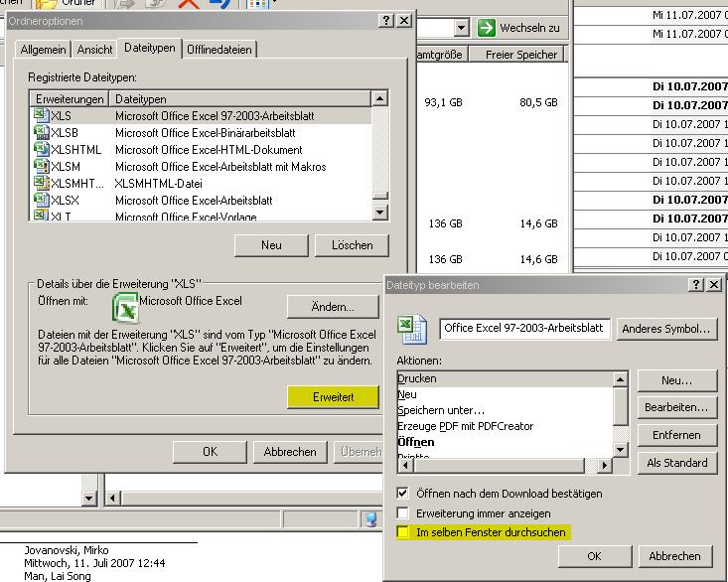Click the Ändern... button
728x582 pixels.
pyautogui.click(x=333, y=307)
